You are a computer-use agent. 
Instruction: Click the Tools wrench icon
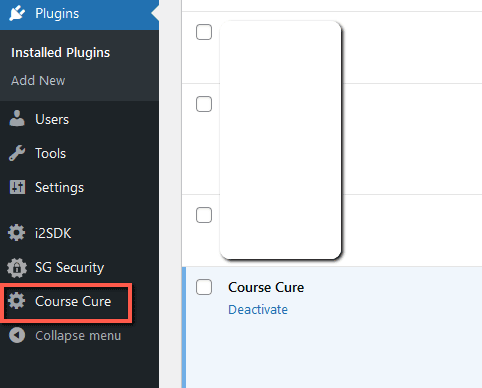pos(17,153)
